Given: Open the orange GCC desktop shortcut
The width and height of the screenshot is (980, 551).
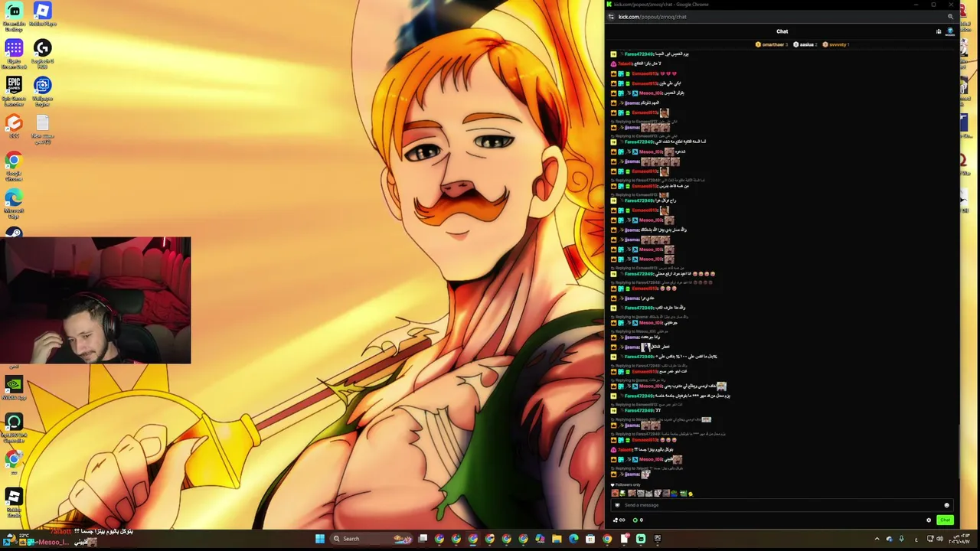Looking at the screenshot, I should 14,127.
